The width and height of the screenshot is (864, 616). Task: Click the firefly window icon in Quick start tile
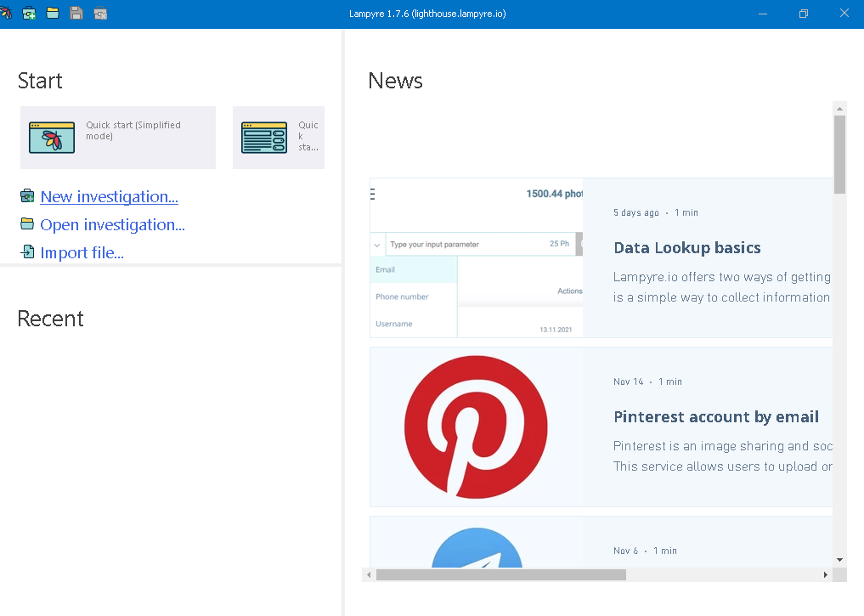tap(52, 138)
